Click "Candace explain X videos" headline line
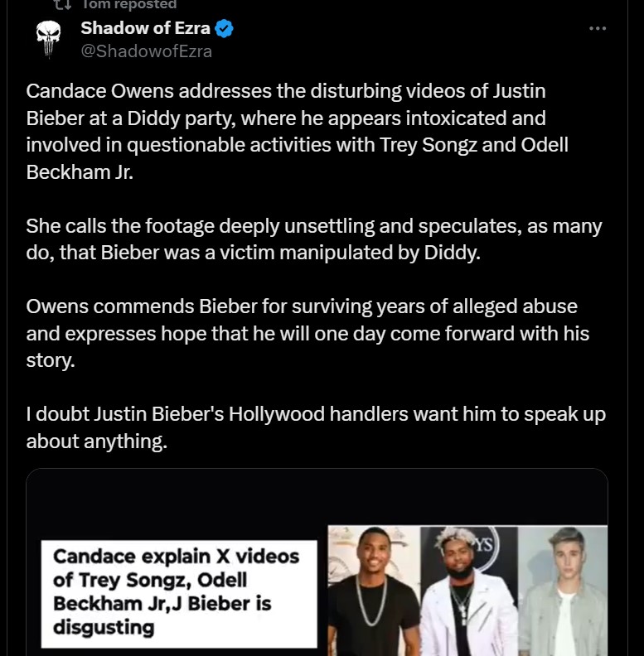 click(x=177, y=556)
